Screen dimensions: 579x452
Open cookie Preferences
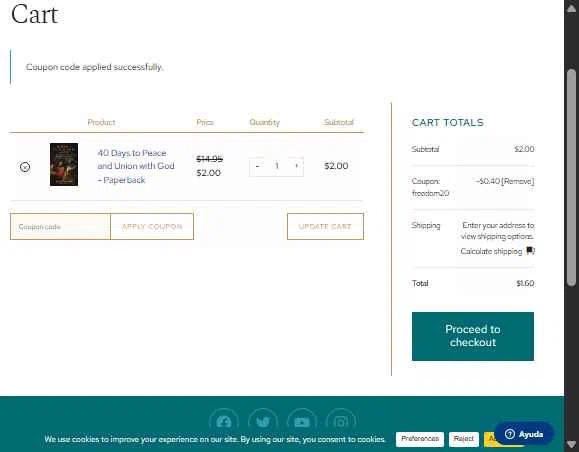point(420,439)
